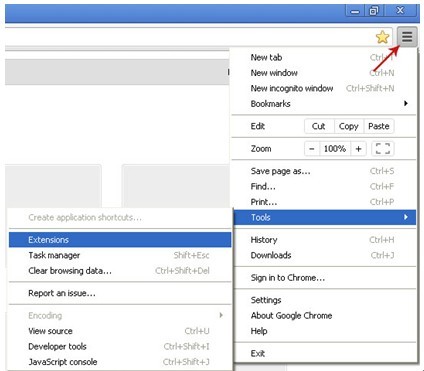This screenshot has width=424, height=371.
Task: Expand the Encoding submenu
Action: coord(120,315)
